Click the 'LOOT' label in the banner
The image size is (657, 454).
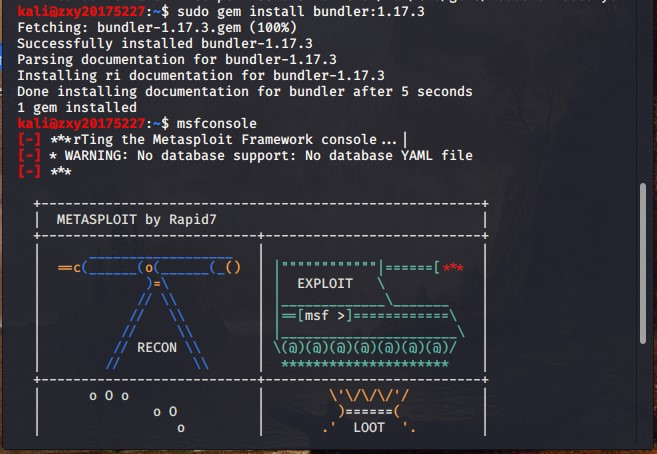(x=369, y=428)
